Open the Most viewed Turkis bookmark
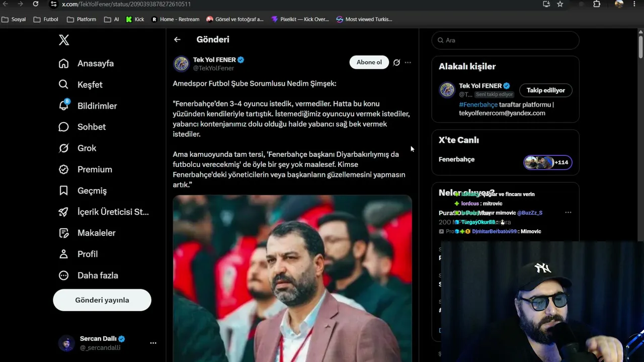644x362 pixels. 364,19
